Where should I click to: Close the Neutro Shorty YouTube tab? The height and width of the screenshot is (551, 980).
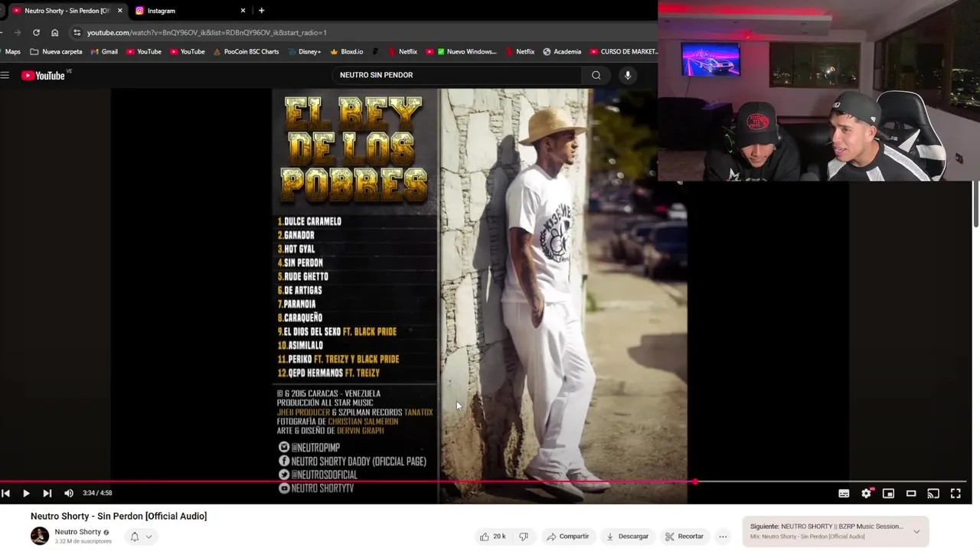[x=119, y=11]
